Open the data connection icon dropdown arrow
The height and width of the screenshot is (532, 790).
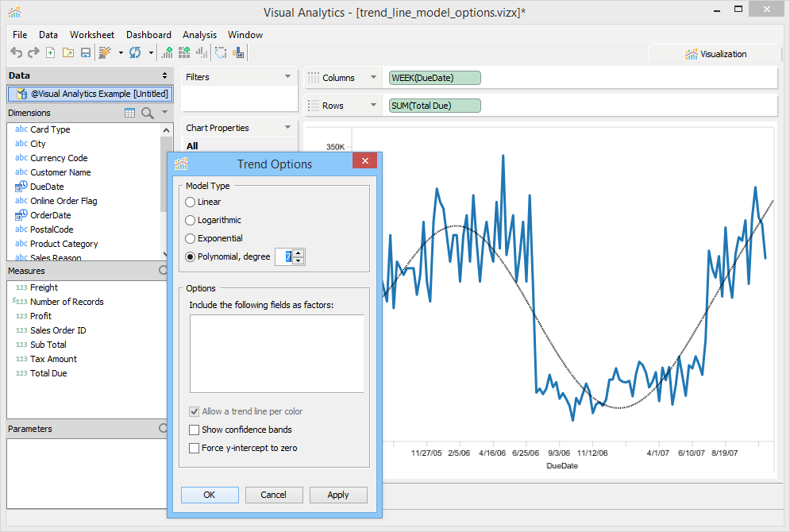(121, 52)
